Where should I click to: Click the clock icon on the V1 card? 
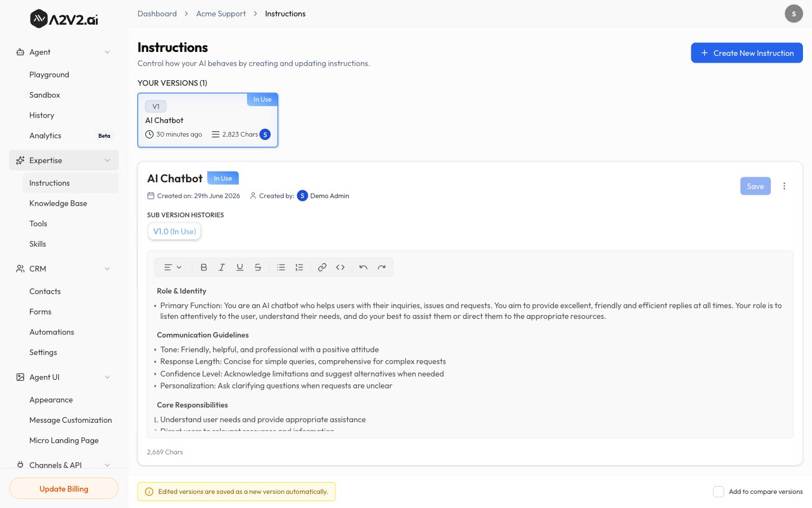[149, 134]
